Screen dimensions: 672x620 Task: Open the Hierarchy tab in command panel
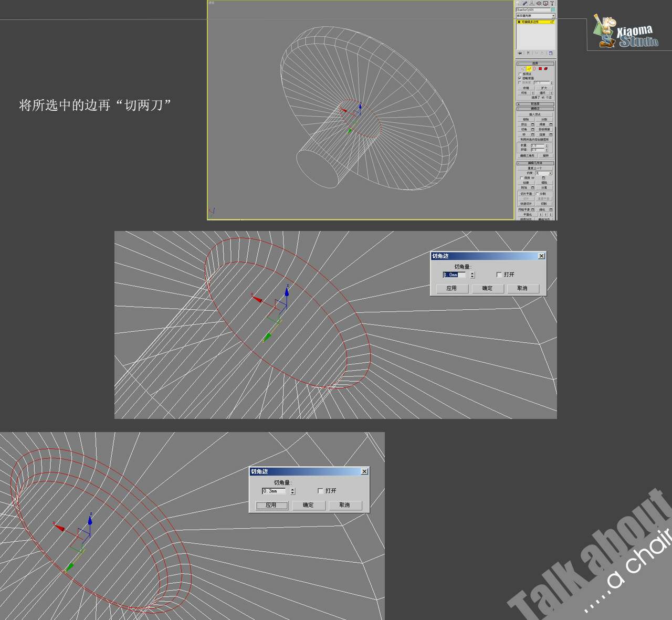531,3
